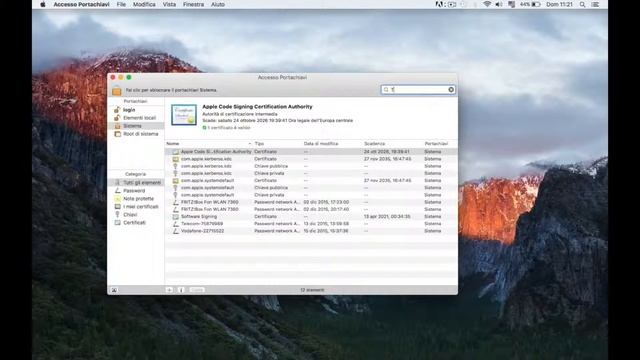Clear the search field with the X button
This screenshot has width=640, height=360.
[451, 89]
